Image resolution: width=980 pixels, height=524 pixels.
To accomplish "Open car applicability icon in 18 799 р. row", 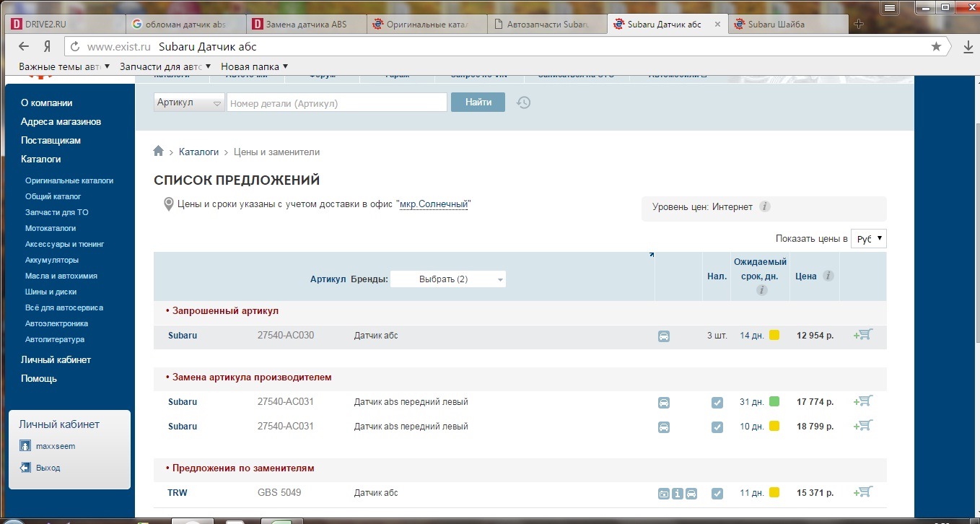I will pos(664,427).
